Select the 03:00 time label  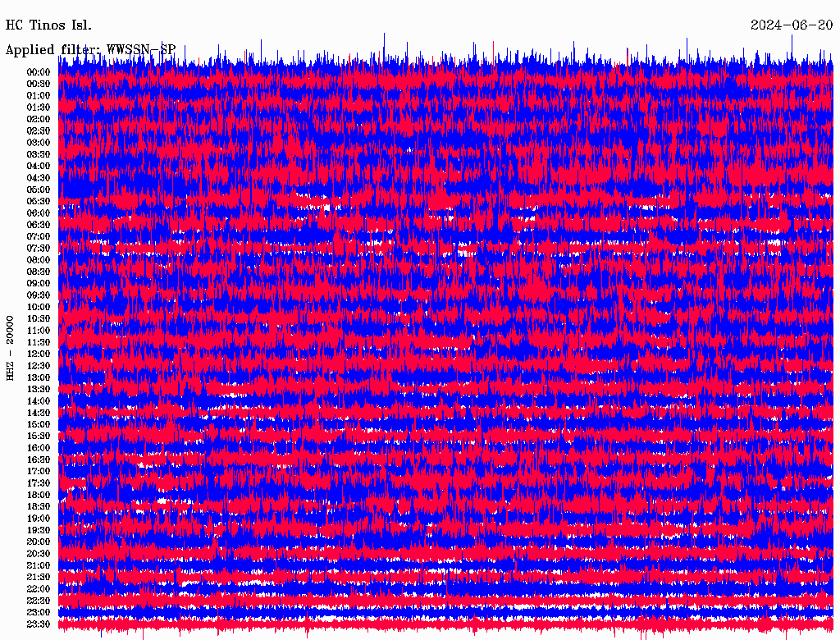[x=39, y=143]
